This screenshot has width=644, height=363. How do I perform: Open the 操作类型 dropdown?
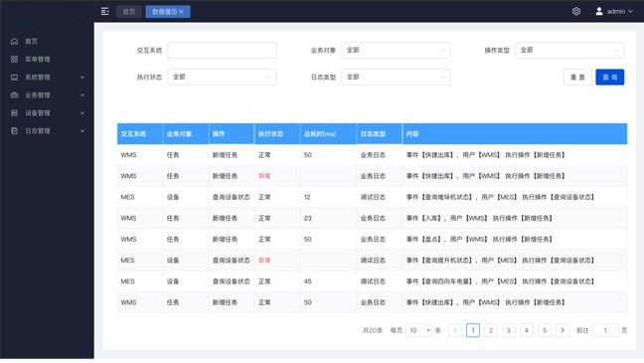(569, 50)
